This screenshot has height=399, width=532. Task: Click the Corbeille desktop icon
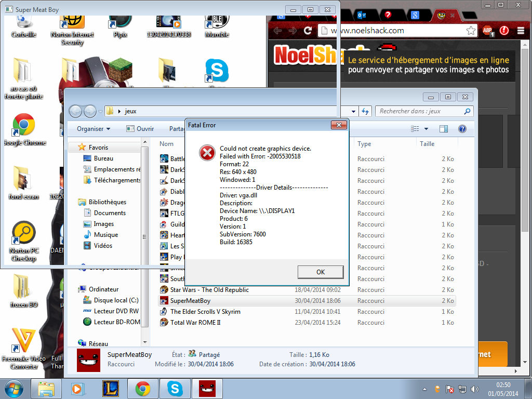point(23,26)
